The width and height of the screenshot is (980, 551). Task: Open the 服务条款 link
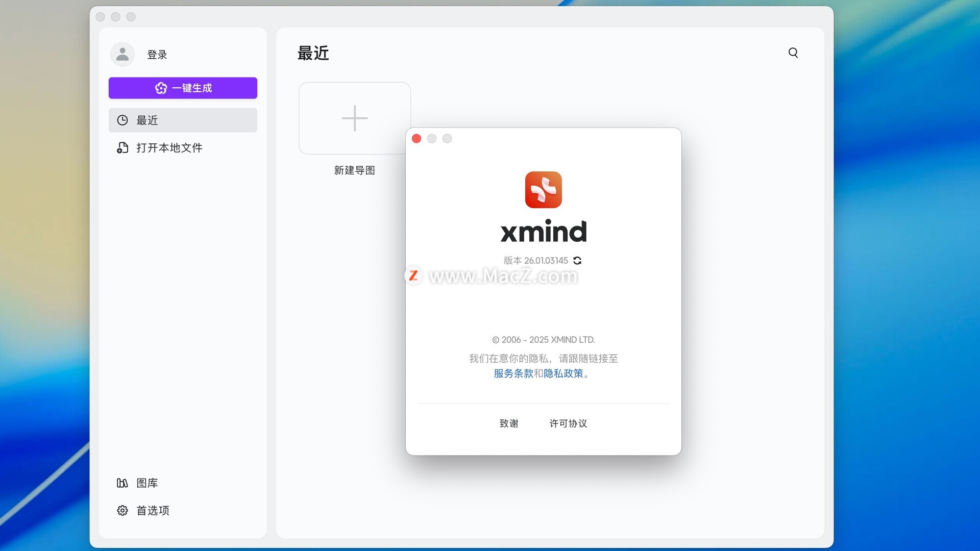tap(513, 373)
